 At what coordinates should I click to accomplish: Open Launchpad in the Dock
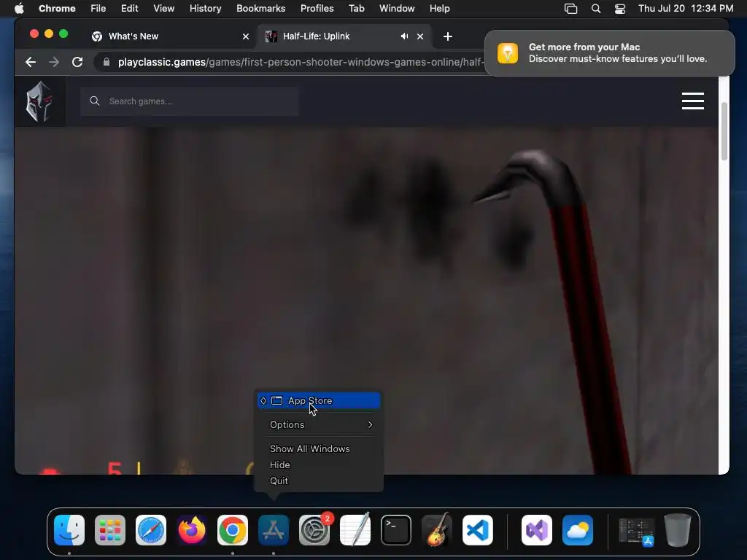[x=110, y=530]
